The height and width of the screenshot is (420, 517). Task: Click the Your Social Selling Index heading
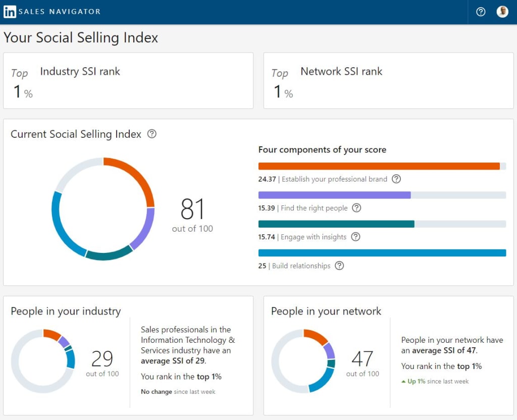pyautogui.click(x=81, y=37)
